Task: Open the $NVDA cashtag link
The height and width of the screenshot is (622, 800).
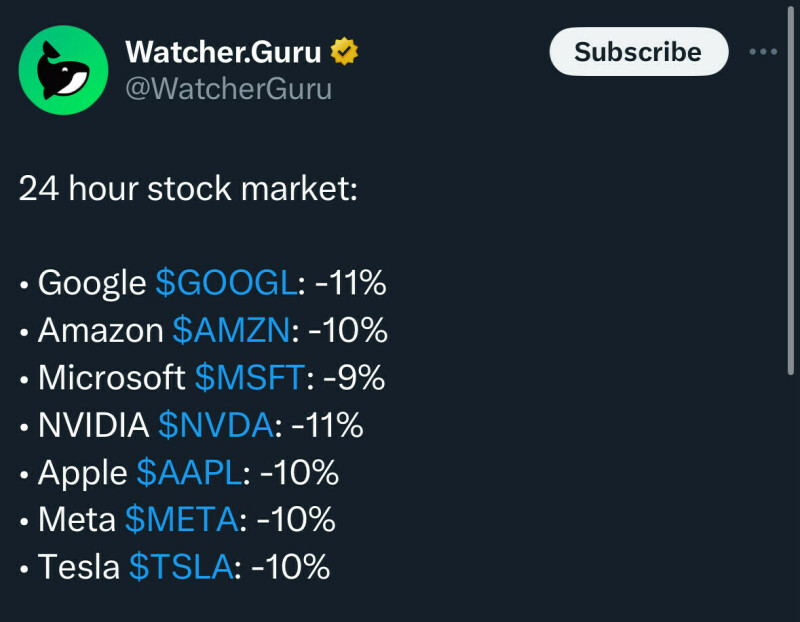Action: tap(215, 425)
